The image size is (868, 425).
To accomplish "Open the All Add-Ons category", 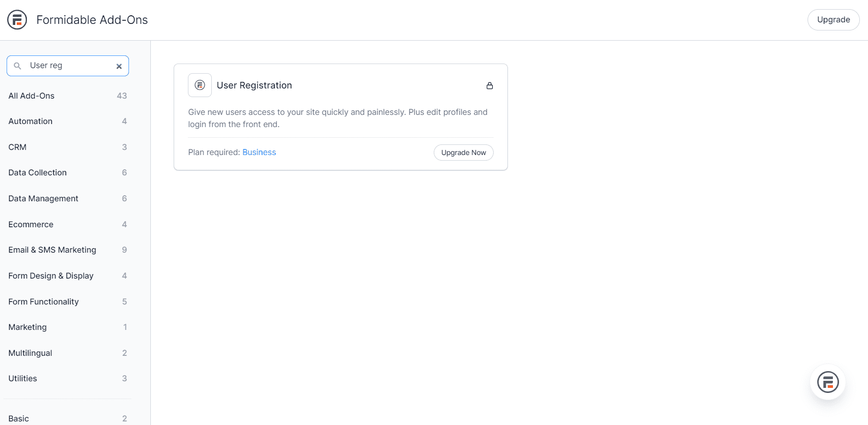I will tap(31, 96).
